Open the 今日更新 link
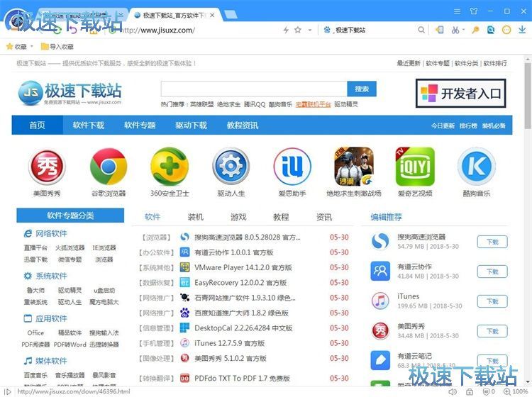532x397 pixels. click(443, 125)
